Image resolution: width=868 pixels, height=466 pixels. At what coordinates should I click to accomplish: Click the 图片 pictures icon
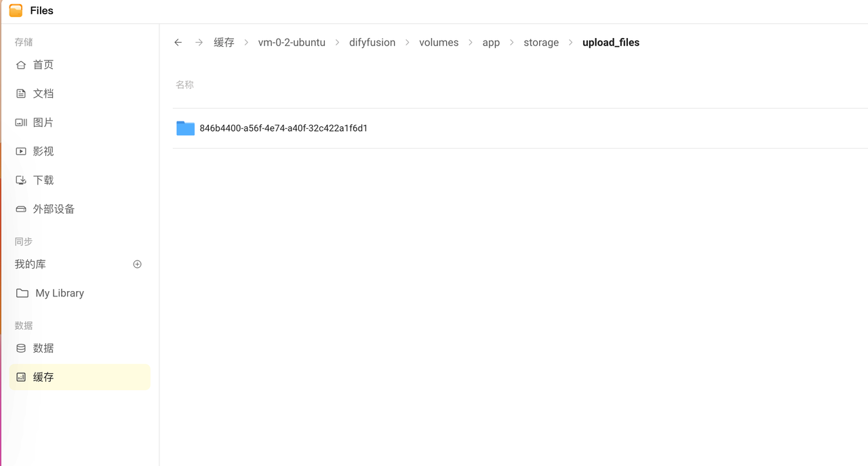[21, 123]
